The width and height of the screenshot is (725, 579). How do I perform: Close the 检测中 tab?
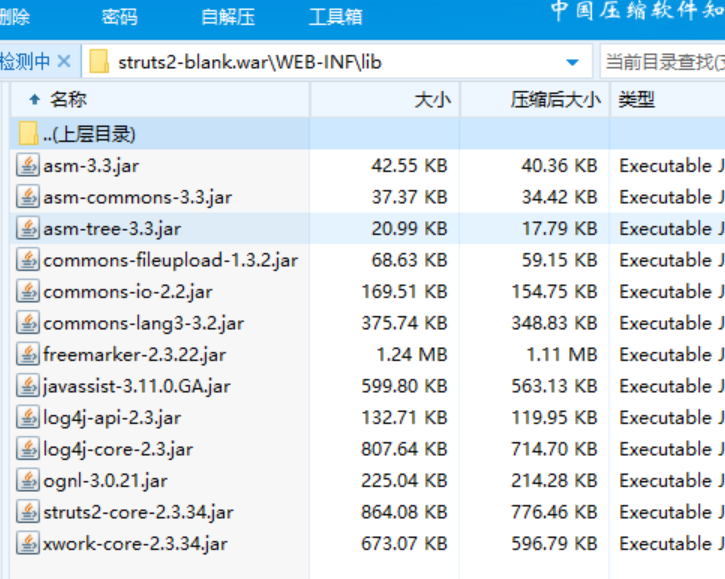pyautogui.click(x=64, y=61)
